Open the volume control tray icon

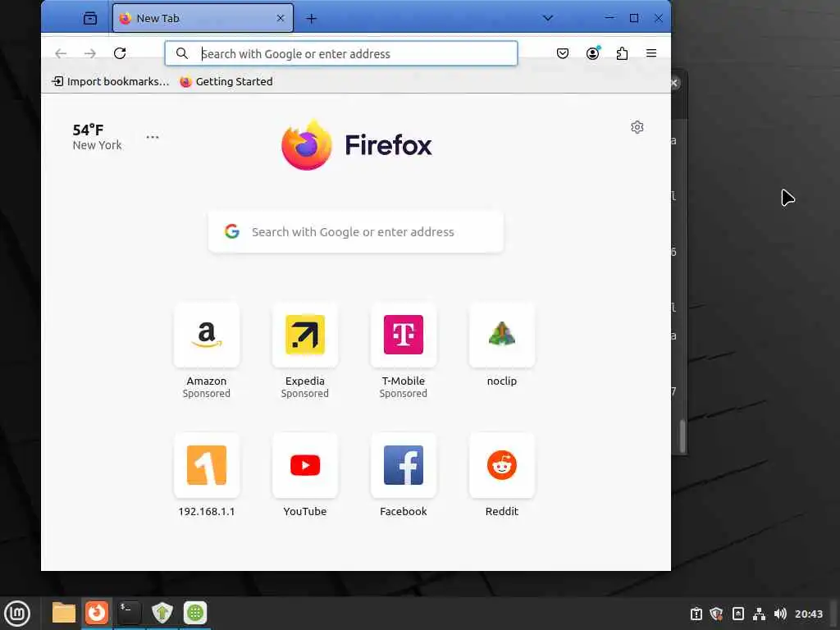coord(780,614)
